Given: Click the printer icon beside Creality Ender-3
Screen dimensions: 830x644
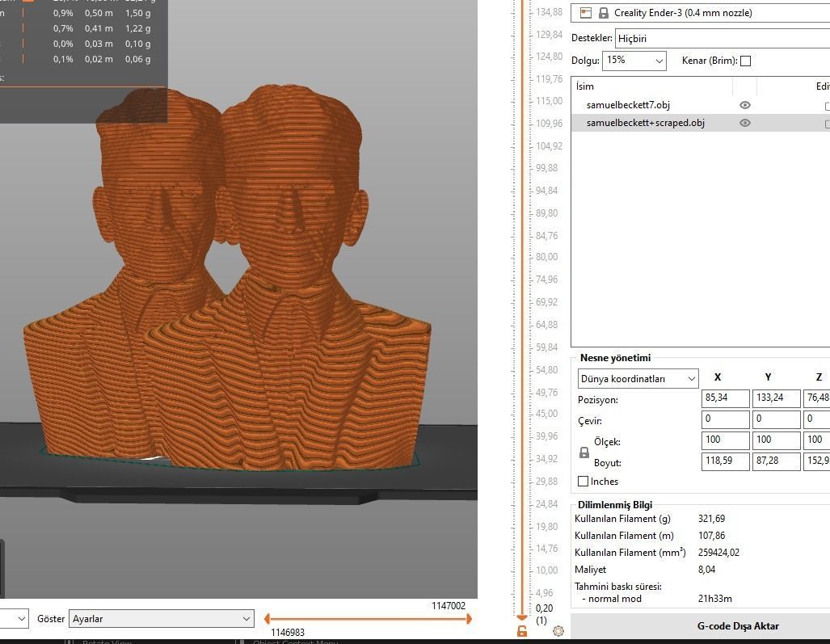Looking at the screenshot, I should [x=585, y=13].
